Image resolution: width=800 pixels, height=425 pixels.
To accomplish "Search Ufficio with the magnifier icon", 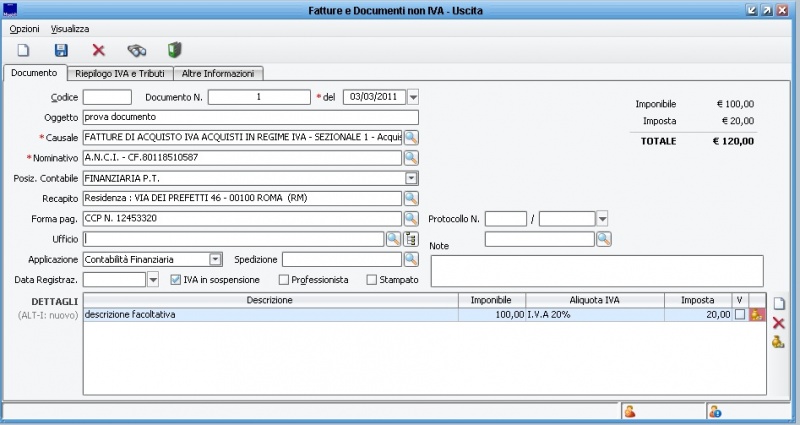I will [393, 239].
